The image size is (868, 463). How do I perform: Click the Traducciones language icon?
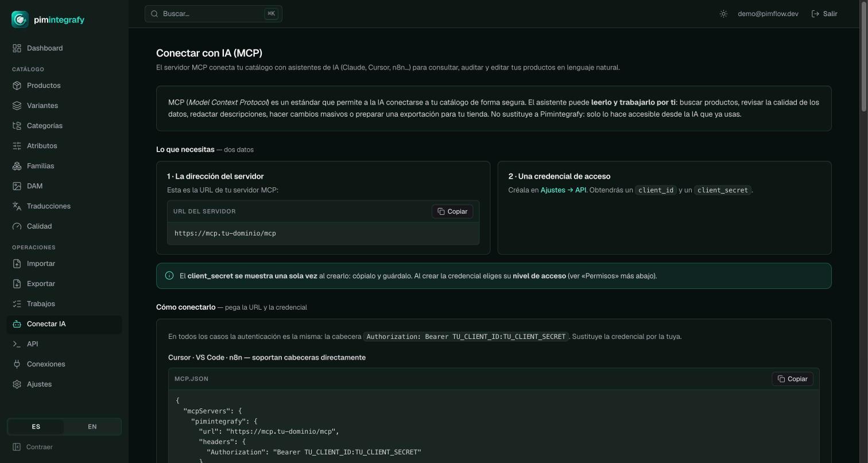pyautogui.click(x=17, y=206)
